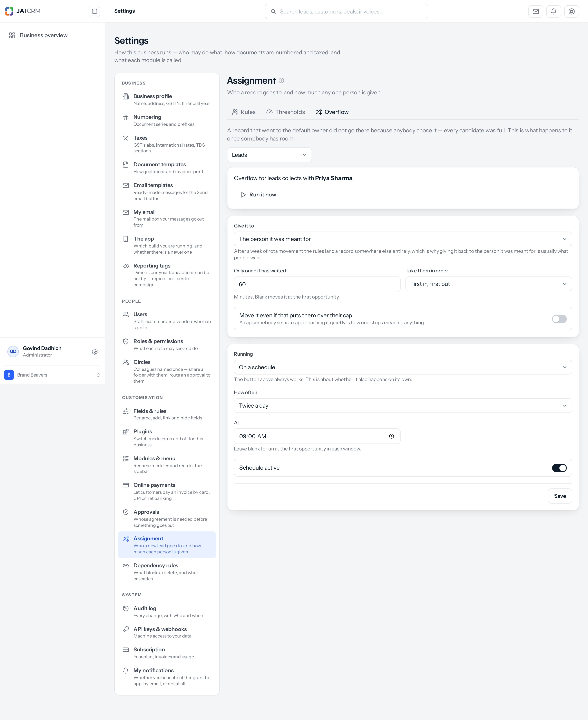This screenshot has width=588, height=720.
Task: Click the Priya Sharma name text
Action: tap(334, 178)
